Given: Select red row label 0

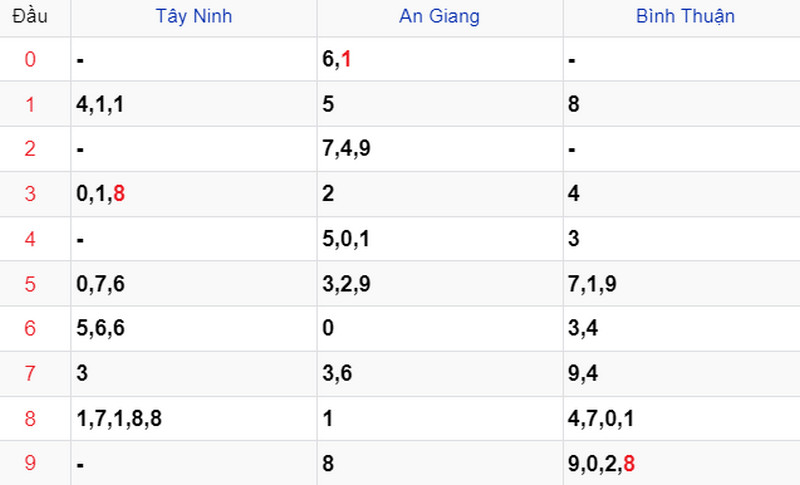Looking at the screenshot, I should click(30, 60).
